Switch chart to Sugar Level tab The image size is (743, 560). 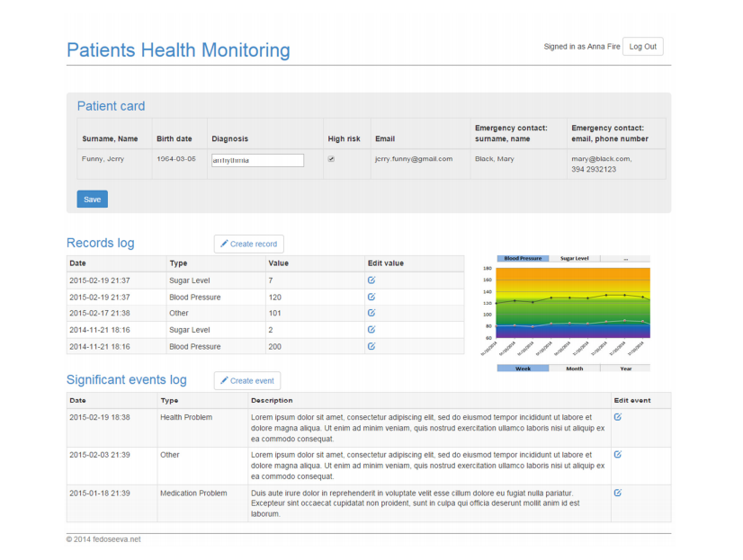tap(574, 258)
